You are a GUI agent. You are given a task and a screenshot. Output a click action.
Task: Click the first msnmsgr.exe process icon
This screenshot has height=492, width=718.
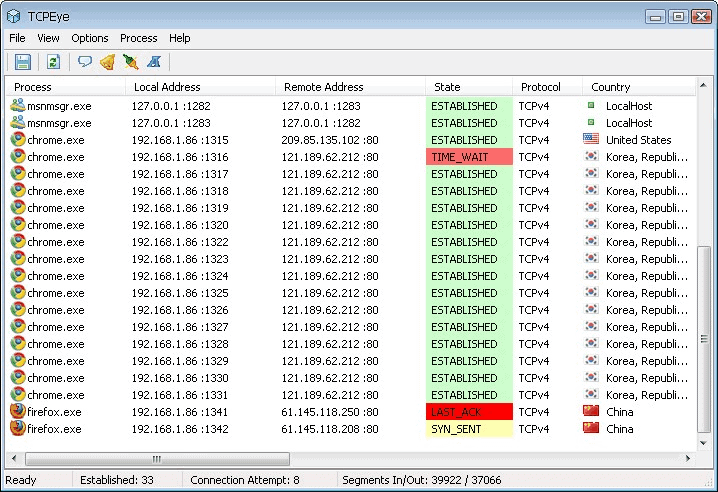(x=18, y=106)
